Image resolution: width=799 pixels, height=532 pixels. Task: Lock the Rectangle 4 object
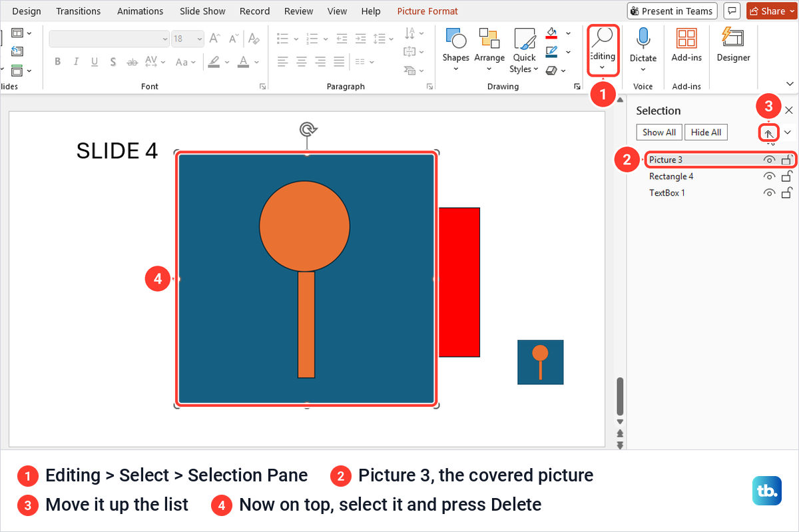click(786, 176)
